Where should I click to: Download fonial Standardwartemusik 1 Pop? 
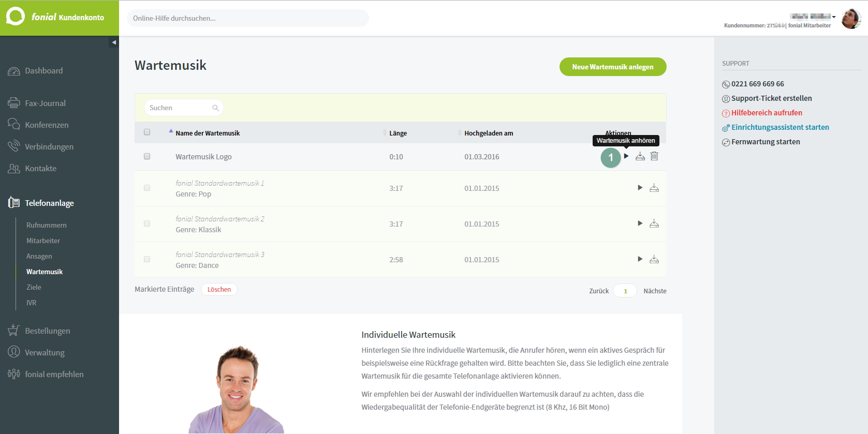click(654, 188)
